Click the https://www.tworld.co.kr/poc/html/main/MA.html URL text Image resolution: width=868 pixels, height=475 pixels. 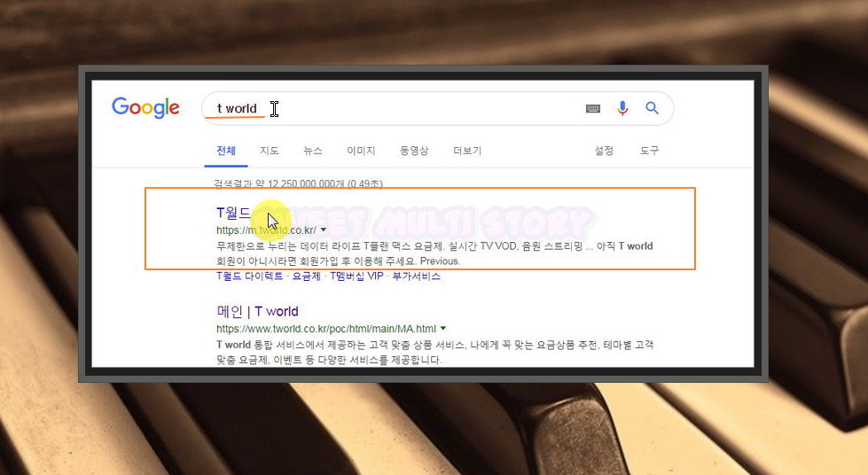coord(326,329)
